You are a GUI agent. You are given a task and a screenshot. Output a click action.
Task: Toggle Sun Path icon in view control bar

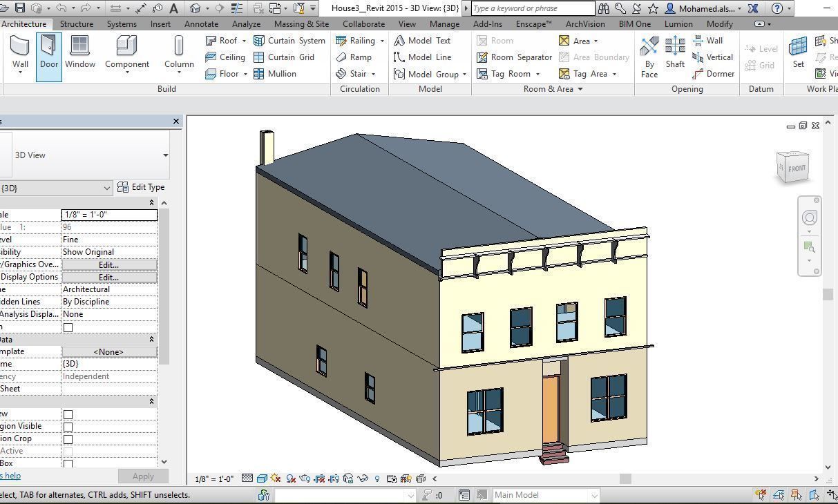tap(276, 478)
